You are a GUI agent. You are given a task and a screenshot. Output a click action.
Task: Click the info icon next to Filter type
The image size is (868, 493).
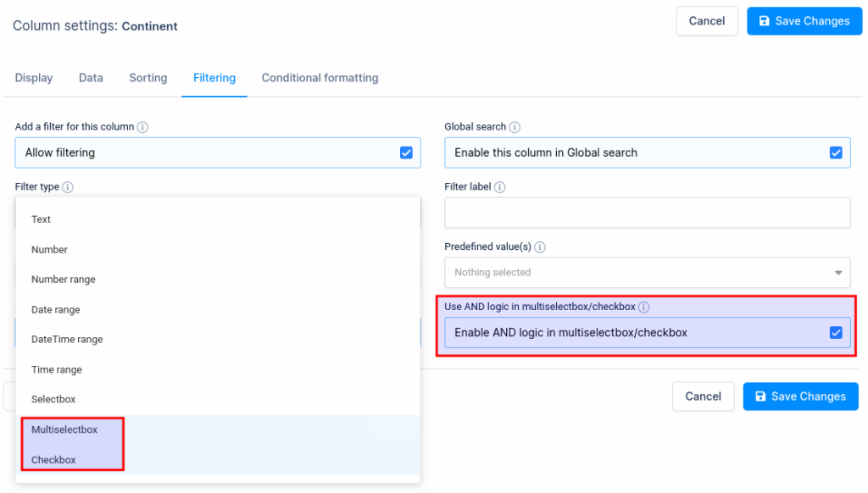coord(67,186)
